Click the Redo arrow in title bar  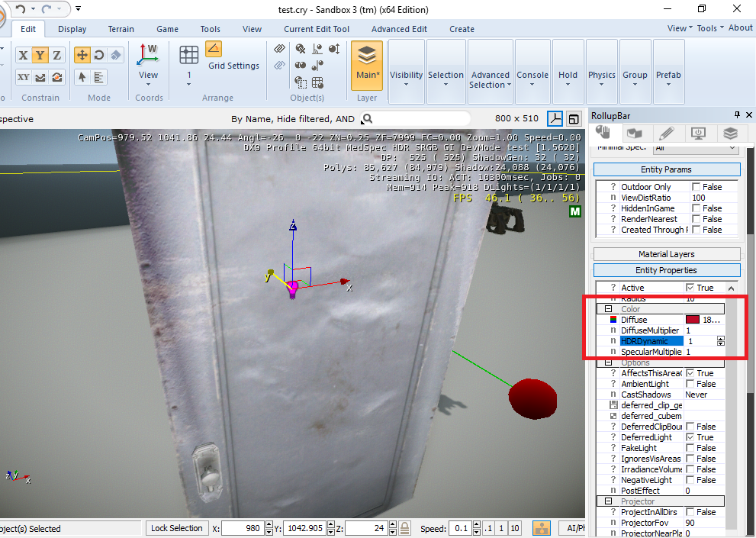point(47,8)
